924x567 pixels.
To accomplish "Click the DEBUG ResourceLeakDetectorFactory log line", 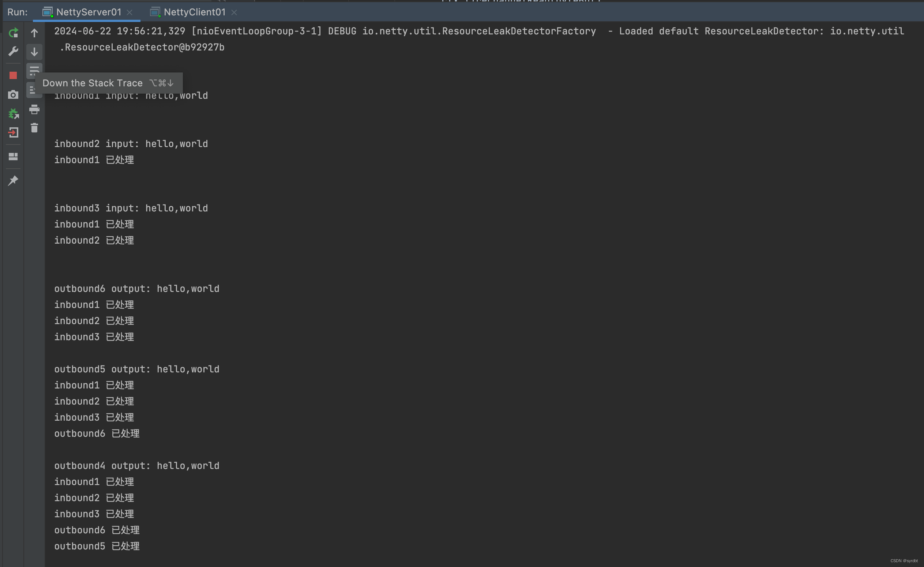I will [479, 31].
